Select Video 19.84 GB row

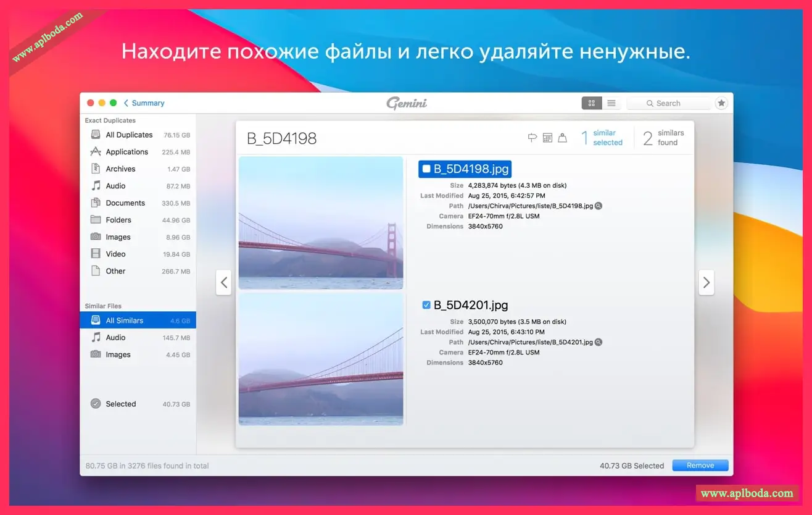coord(138,254)
